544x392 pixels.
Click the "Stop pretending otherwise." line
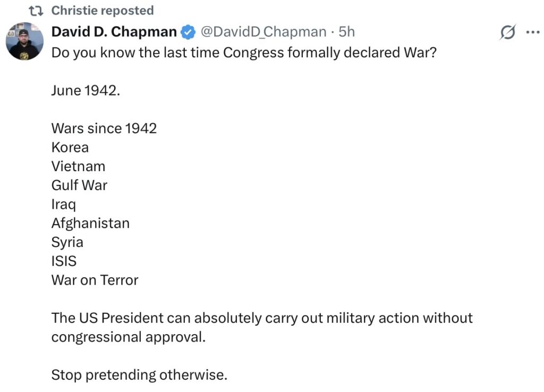click(139, 375)
